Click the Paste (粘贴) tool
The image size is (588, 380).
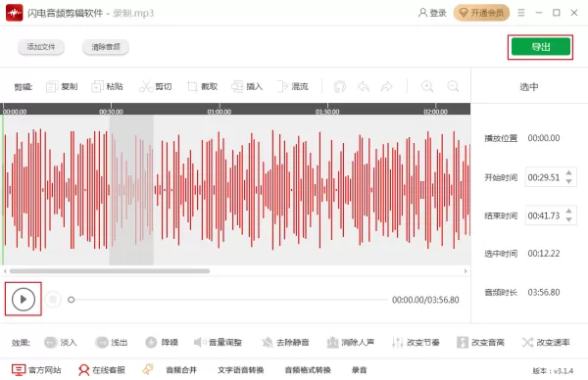(107, 86)
